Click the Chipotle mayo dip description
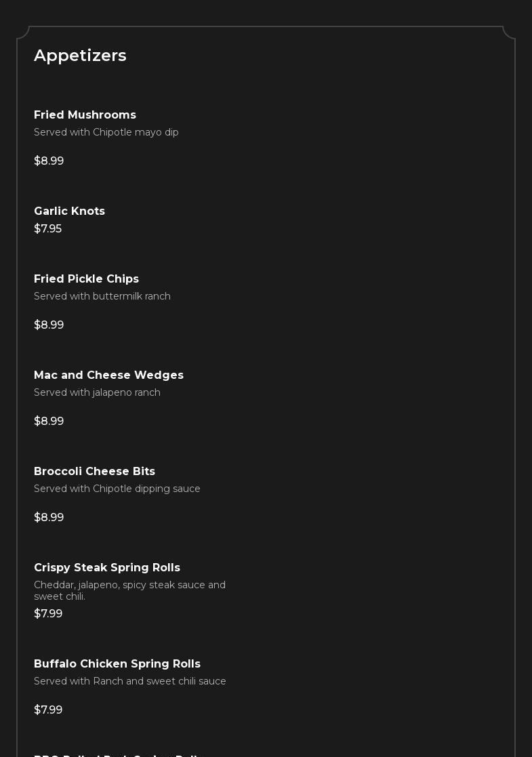Screen dimensions: 532x757 click(106, 132)
